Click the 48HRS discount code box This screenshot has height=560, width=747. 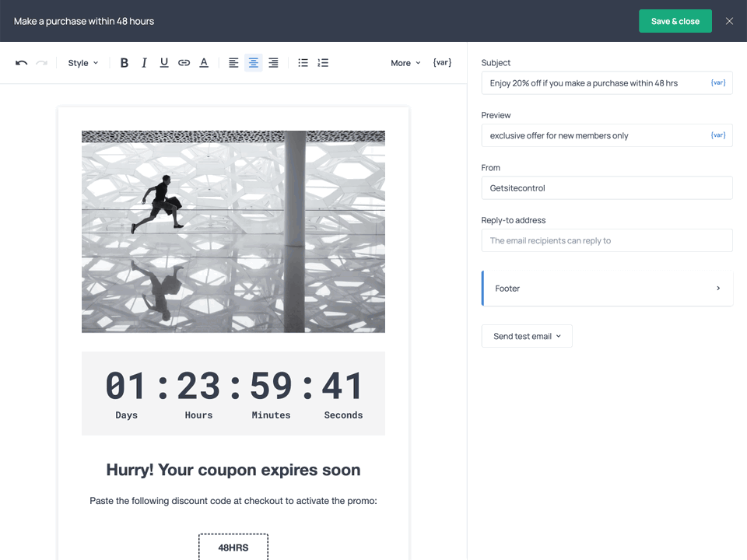pos(233,549)
